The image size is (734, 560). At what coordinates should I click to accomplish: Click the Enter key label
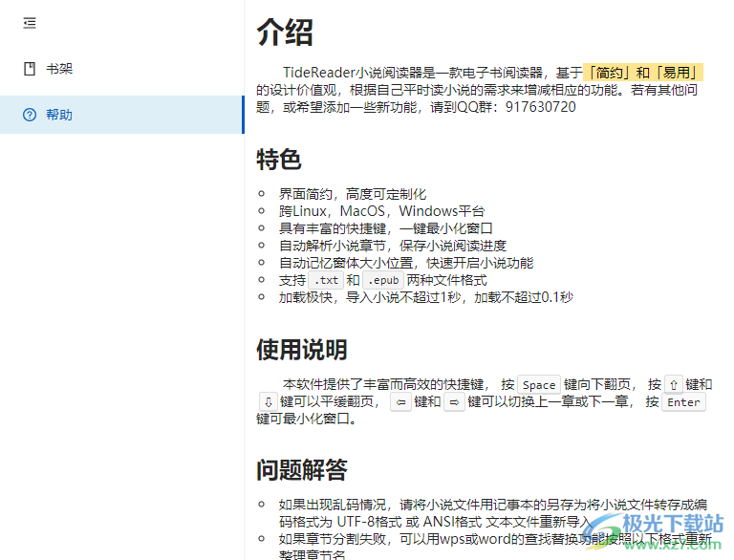tap(683, 401)
